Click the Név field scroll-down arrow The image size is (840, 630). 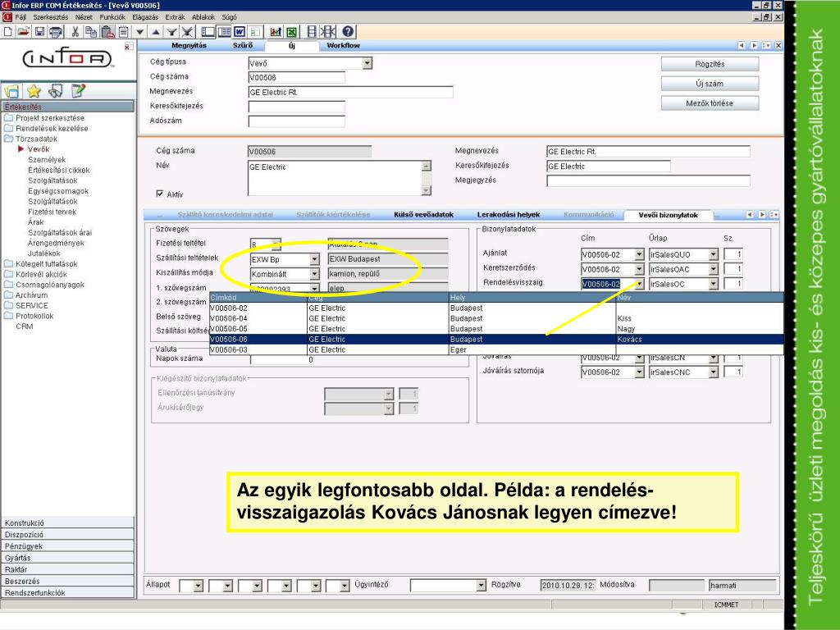(426, 190)
